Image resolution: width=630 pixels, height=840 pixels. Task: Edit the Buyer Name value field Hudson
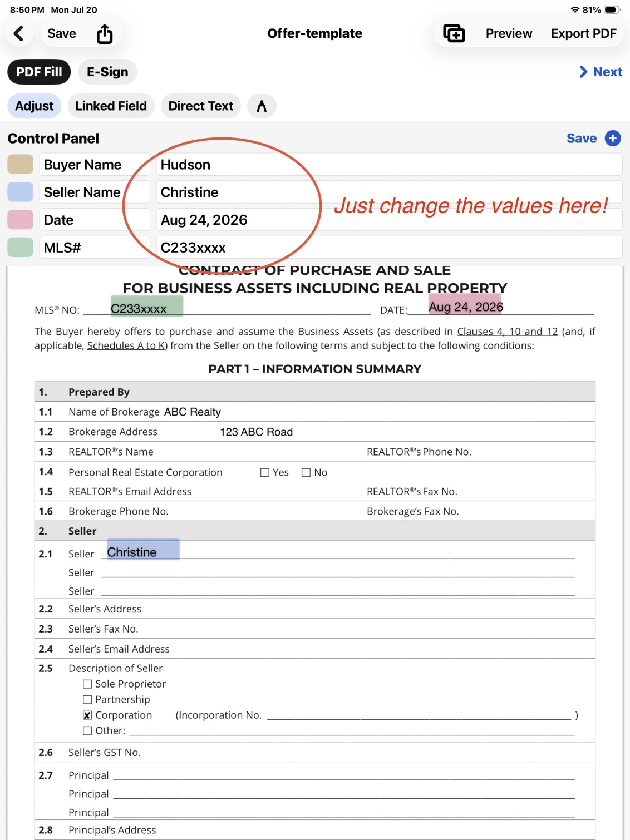(x=389, y=165)
